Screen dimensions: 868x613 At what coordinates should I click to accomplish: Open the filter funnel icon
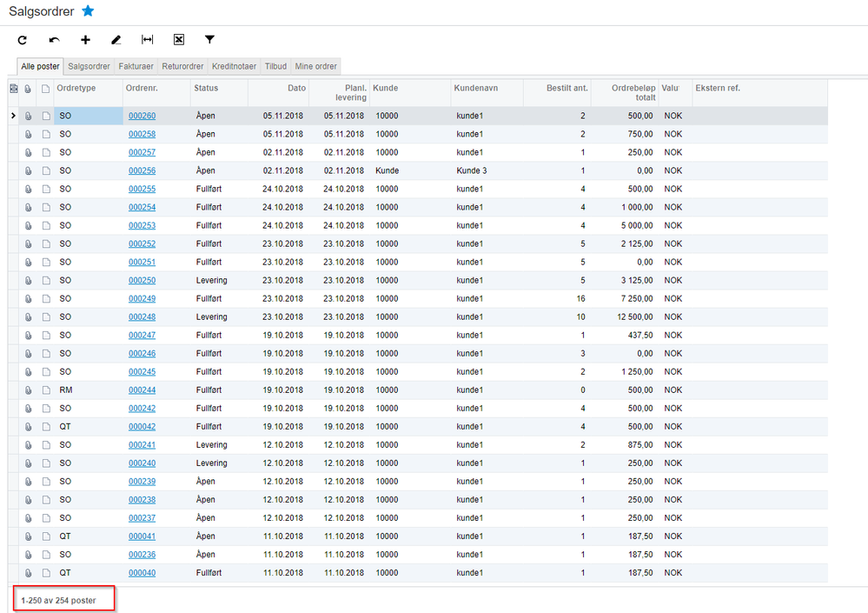tap(209, 40)
